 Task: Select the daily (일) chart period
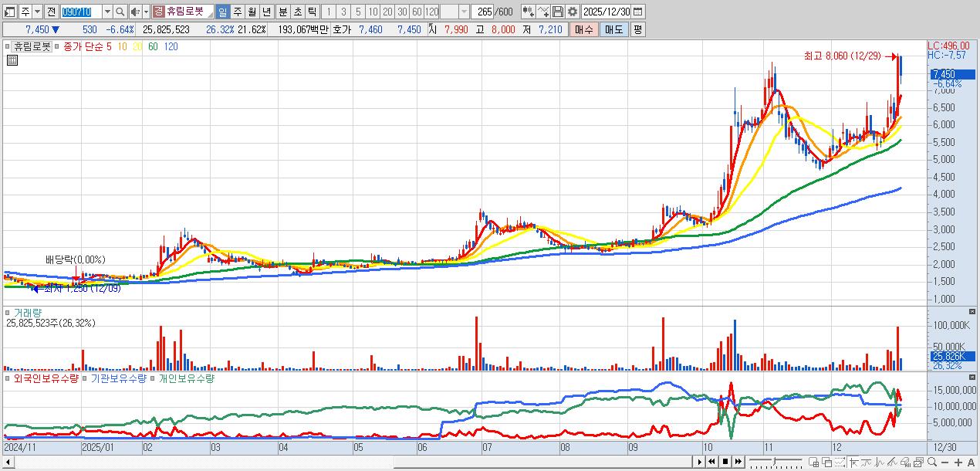pyautogui.click(x=223, y=12)
